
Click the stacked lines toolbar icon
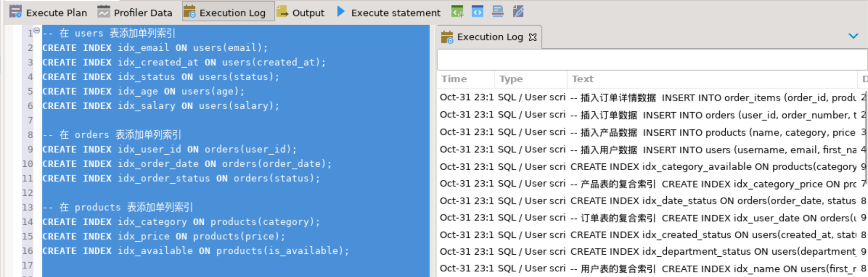pos(498,11)
